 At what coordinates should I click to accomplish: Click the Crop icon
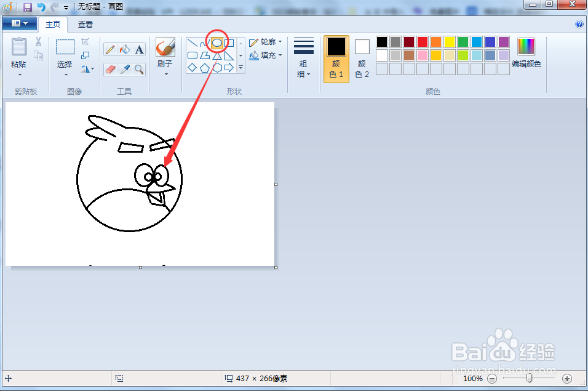point(85,41)
